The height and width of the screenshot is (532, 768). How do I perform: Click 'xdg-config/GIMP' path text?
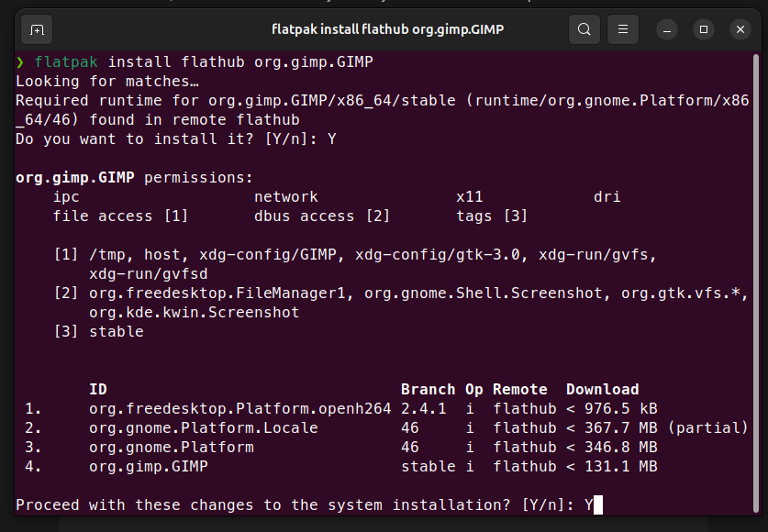click(267, 255)
